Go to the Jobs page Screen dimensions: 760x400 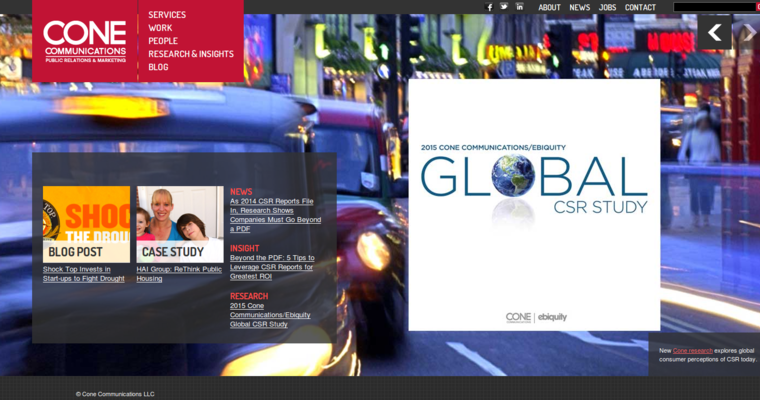(607, 7)
